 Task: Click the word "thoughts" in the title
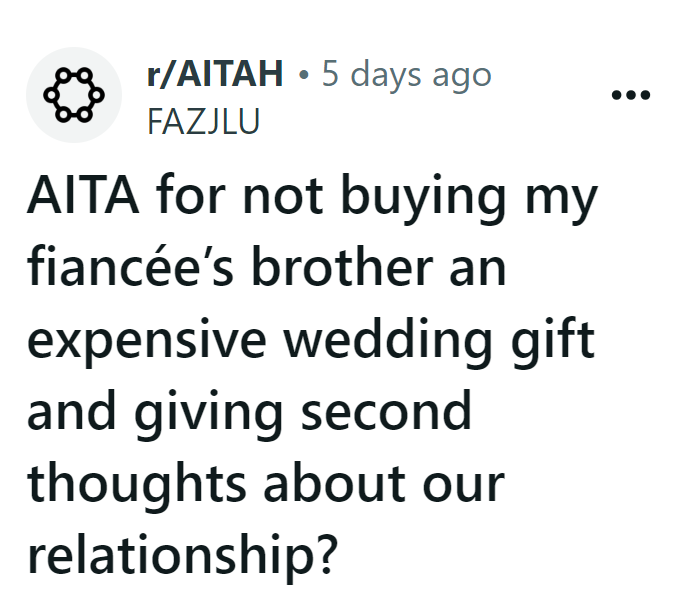[136, 482]
